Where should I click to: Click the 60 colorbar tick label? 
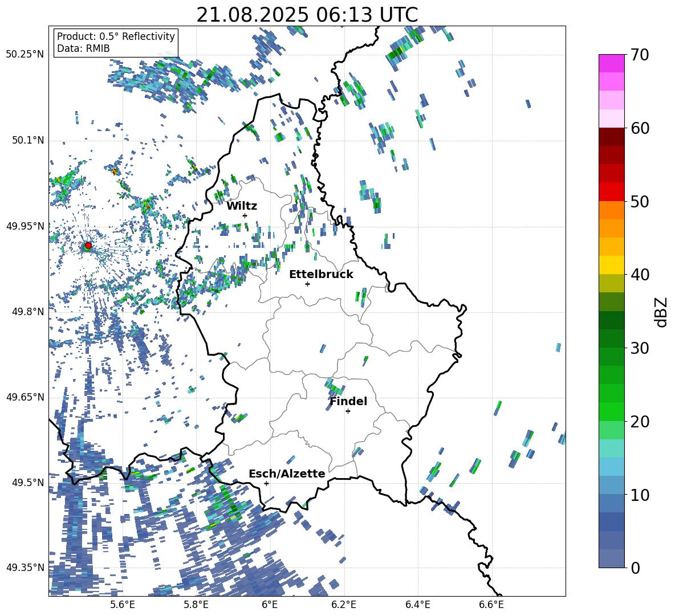point(639,128)
